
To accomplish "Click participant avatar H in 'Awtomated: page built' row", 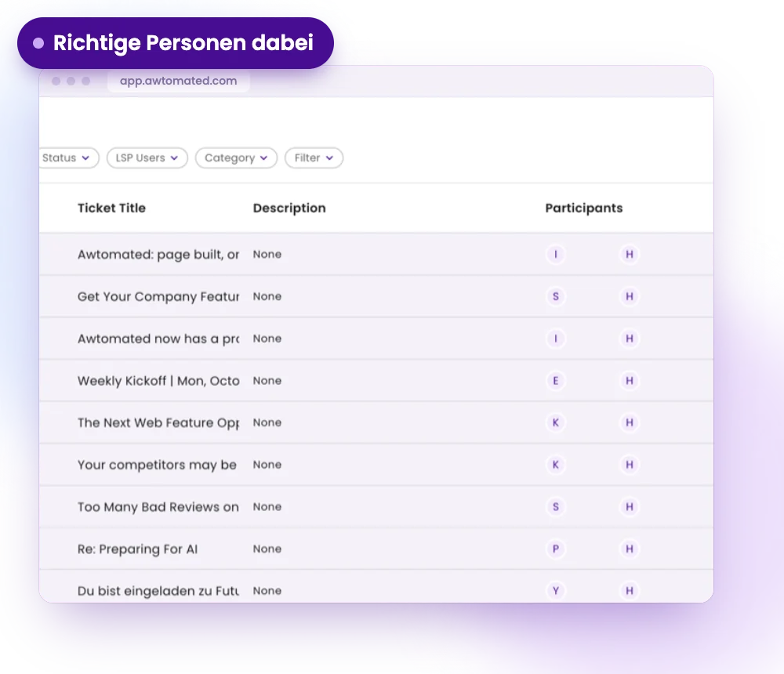I will point(630,255).
